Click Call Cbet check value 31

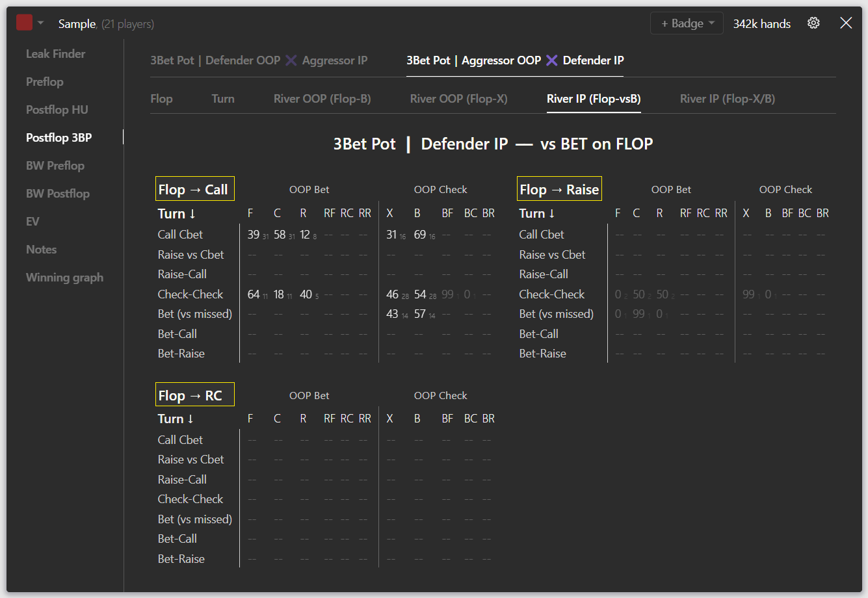click(391, 235)
